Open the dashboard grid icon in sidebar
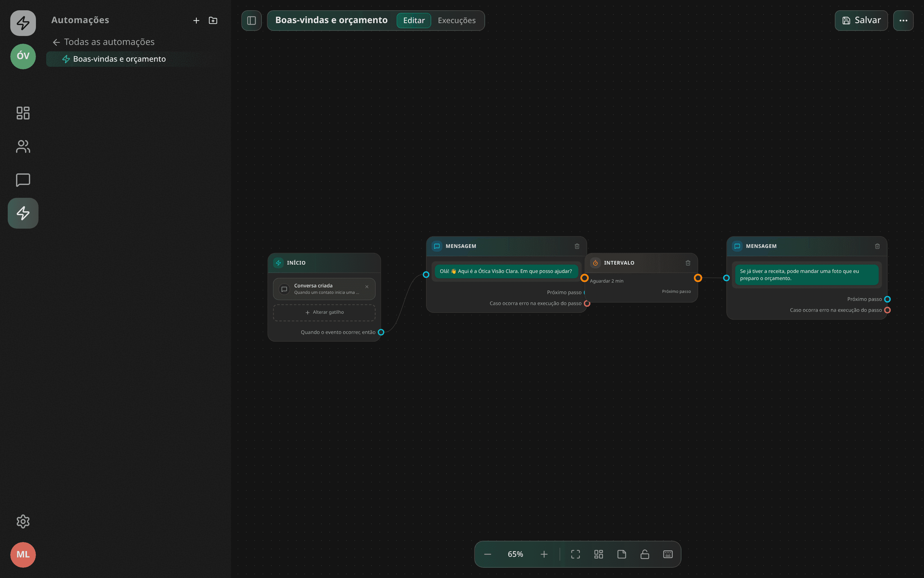924x578 pixels. (x=23, y=113)
